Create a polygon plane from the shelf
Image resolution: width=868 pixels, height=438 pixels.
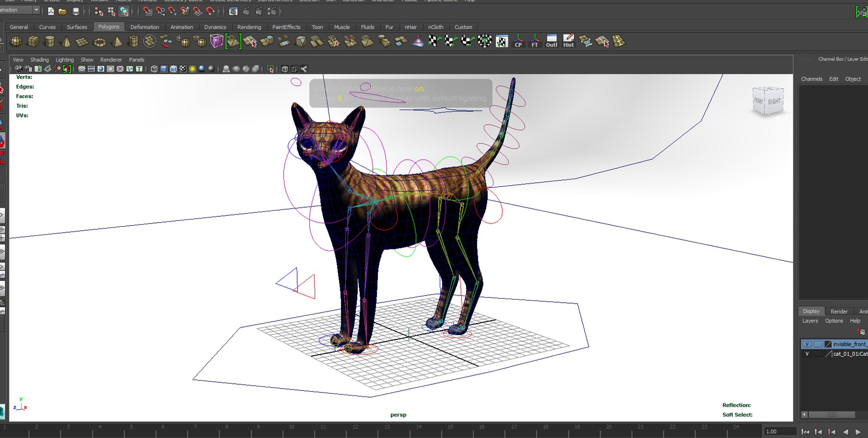(82, 42)
